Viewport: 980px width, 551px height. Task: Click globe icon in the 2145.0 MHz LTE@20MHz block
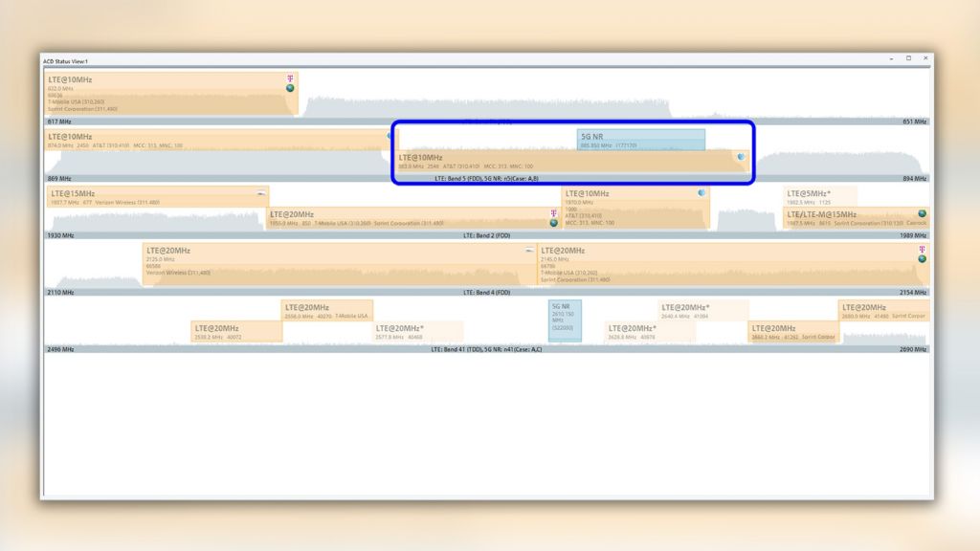click(922, 258)
